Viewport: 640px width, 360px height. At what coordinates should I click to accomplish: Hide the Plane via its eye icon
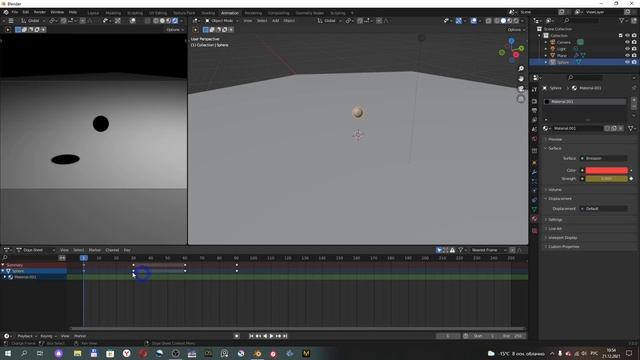(627, 55)
